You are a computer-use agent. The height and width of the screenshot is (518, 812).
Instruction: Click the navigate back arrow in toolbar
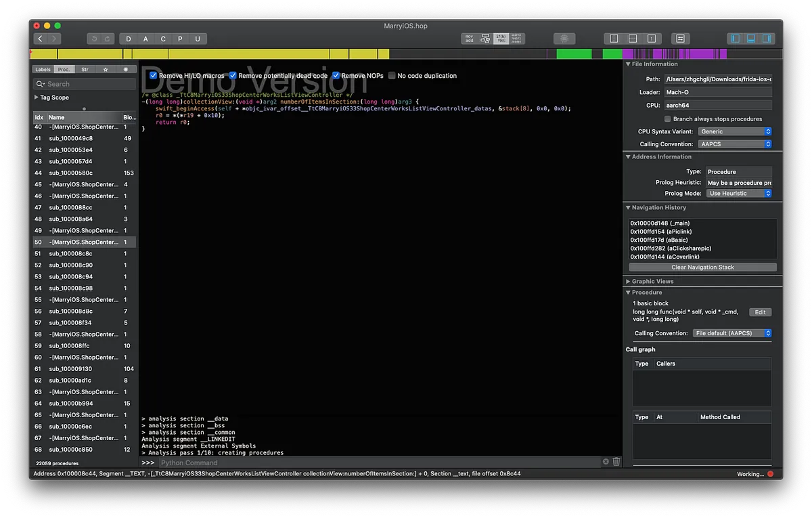pyautogui.click(x=41, y=39)
